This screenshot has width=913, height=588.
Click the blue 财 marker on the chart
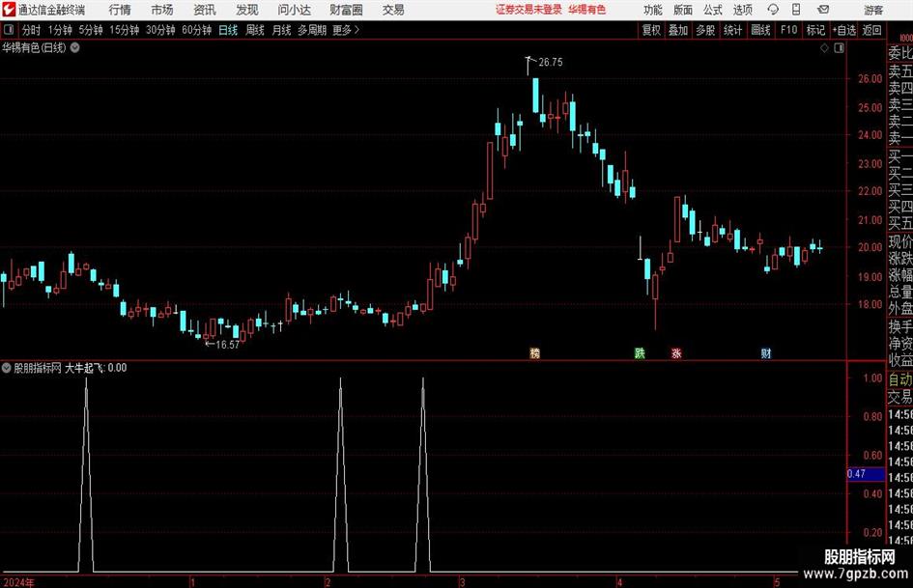[766, 352]
